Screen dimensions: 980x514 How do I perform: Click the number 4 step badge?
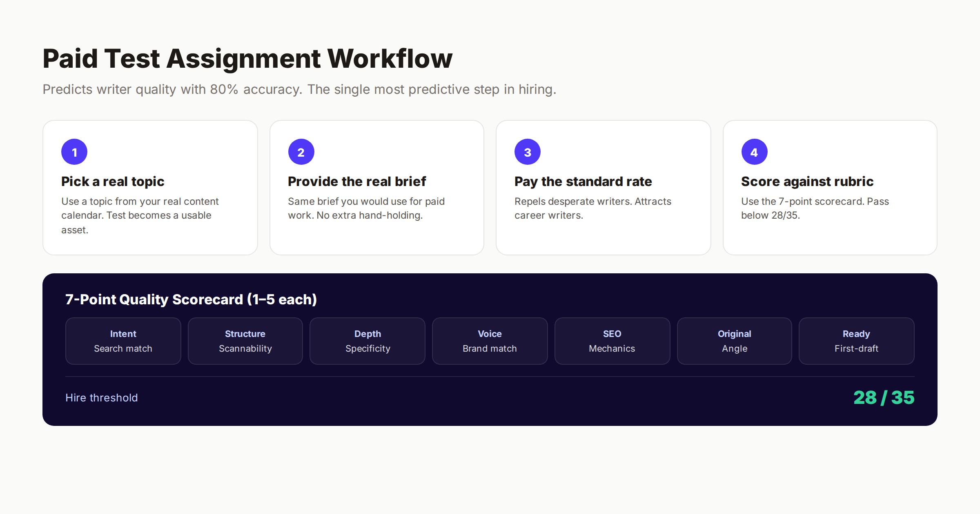tap(754, 152)
